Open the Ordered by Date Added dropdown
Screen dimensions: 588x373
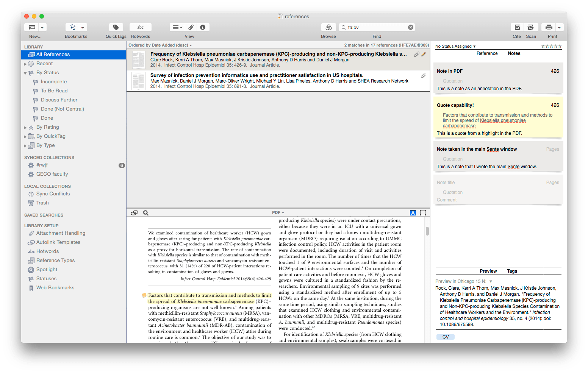[159, 45]
